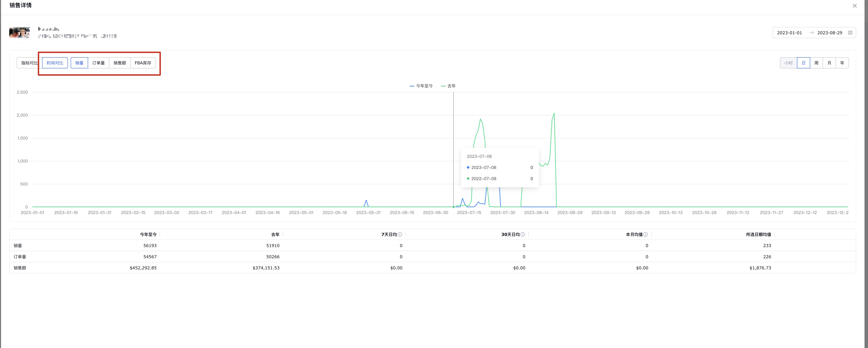Screen dimensions: 868x348
Task: Click the 销售额 row label in table
Action: [20, 268]
